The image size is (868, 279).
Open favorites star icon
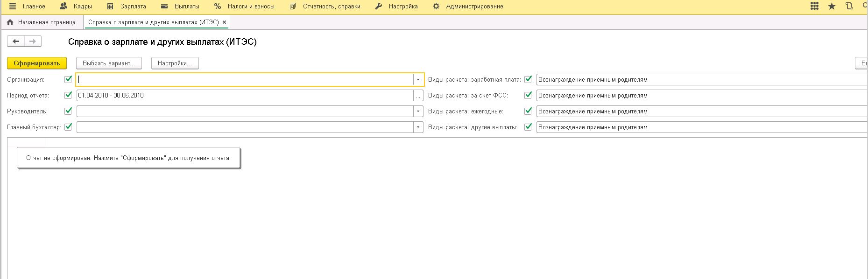(832, 7)
